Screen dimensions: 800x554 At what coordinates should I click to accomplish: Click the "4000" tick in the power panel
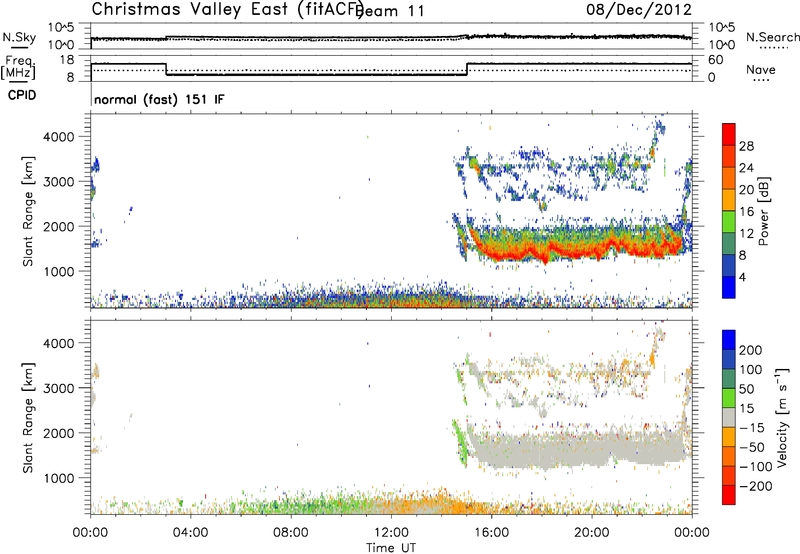[58, 137]
